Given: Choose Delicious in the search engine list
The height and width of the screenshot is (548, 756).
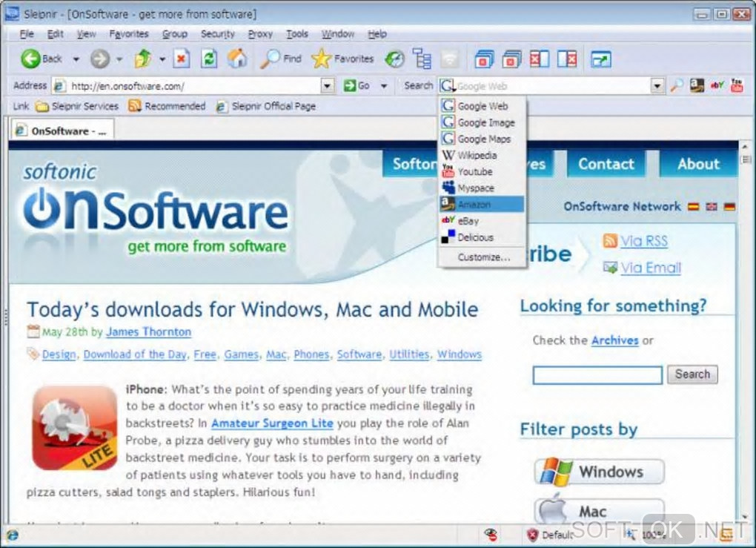Looking at the screenshot, I should click(482, 237).
